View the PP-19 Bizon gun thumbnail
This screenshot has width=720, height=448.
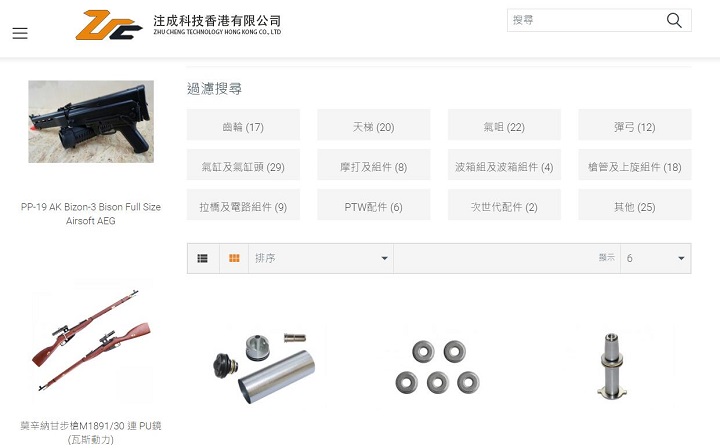pyautogui.click(x=91, y=122)
